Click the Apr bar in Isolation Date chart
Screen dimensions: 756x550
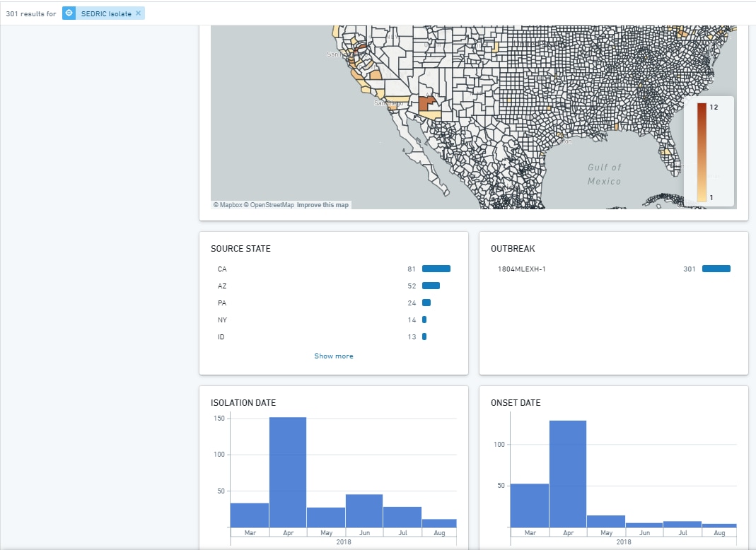tap(288, 472)
